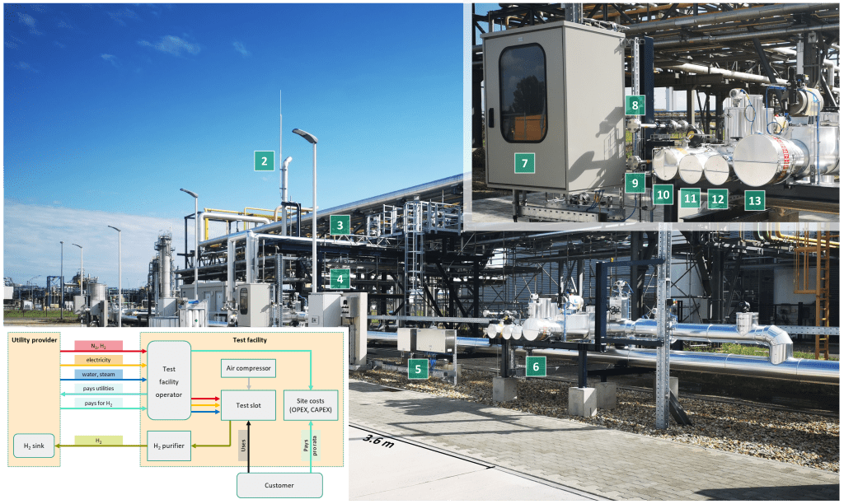844x504 pixels.
Task: Click the Customer box in the diagram
Action: [279, 485]
